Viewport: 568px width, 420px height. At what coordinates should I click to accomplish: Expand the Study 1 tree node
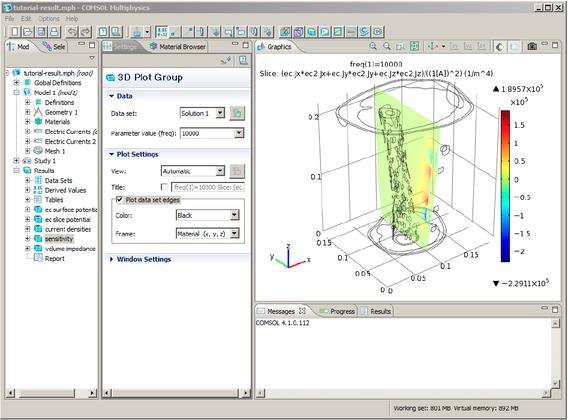coord(16,161)
